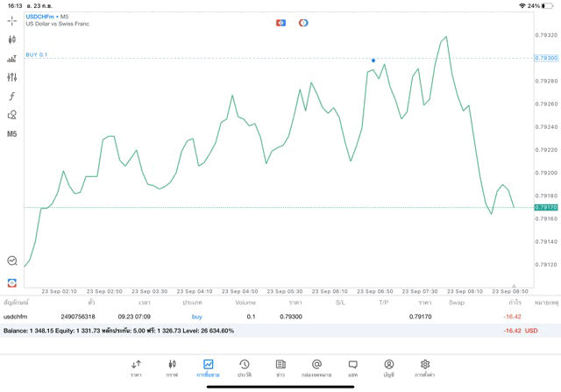Select the M5 timeframe selector
The image size is (561, 392).
click(x=11, y=134)
